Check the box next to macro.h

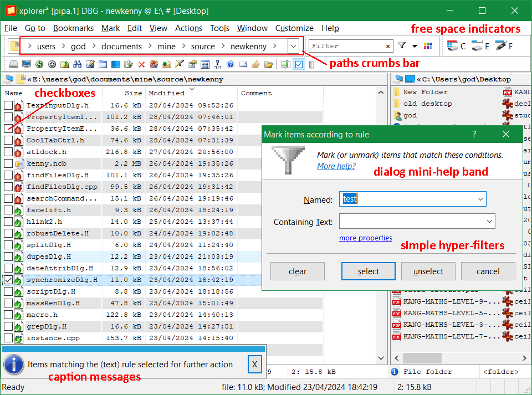(x=8, y=315)
